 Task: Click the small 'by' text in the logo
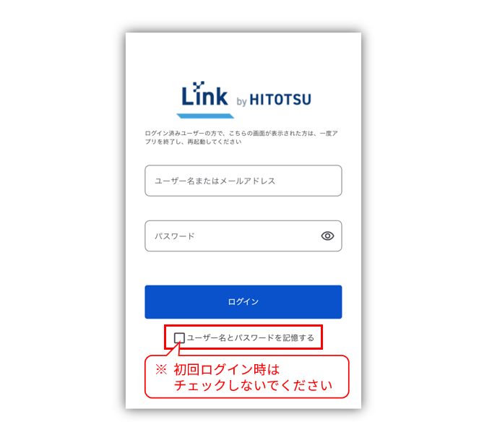241,101
